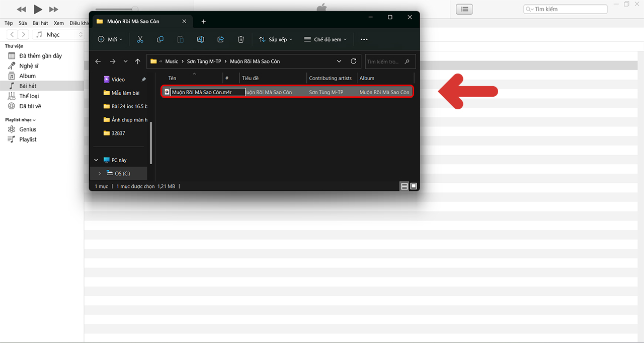Open the Video quick access folder

(118, 80)
